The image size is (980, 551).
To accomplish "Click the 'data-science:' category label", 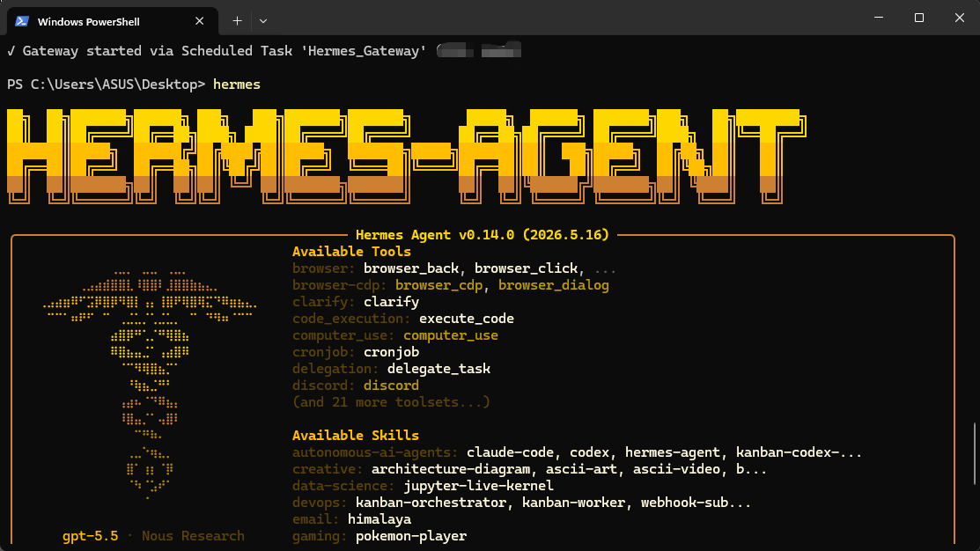I will (343, 486).
